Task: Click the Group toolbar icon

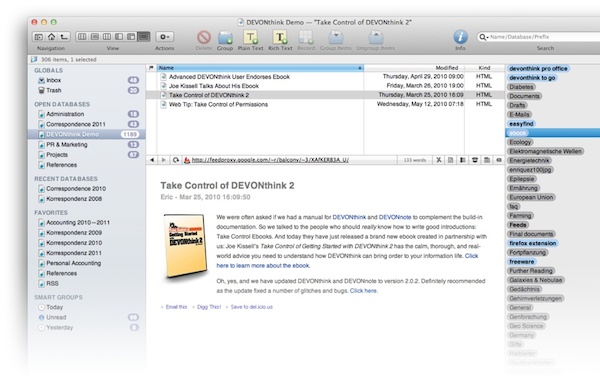Action: pos(225,38)
